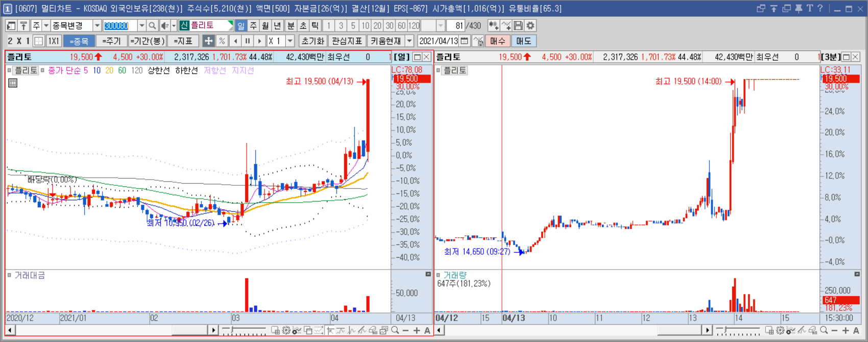The width and height of the screenshot is (868, 342).
Task: Click the speaker sound icon in toolbar
Action: click(164, 26)
